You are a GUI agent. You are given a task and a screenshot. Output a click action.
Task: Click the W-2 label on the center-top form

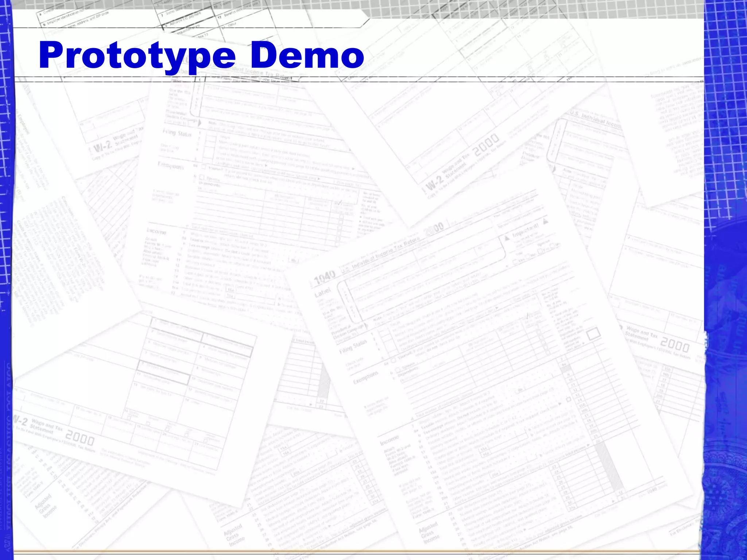tap(435, 184)
